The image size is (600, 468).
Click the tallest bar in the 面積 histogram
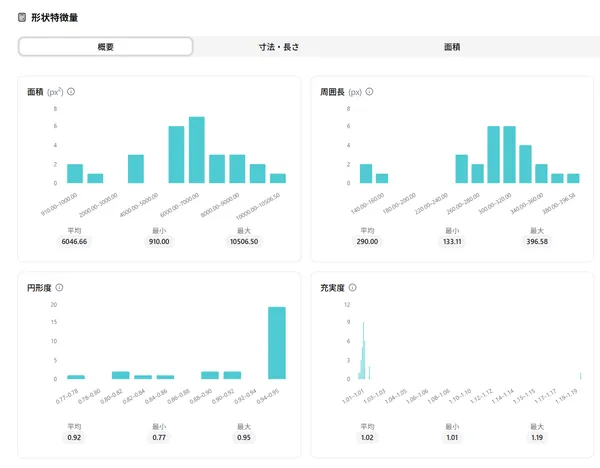coord(197,150)
